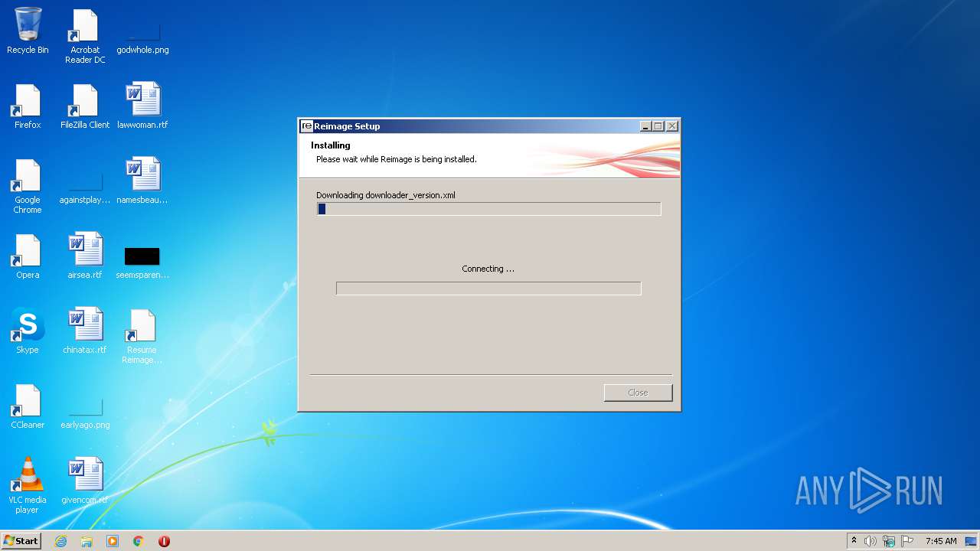Open Windows Explorer folder in taskbar
The height and width of the screenshot is (551, 980).
coord(87,541)
